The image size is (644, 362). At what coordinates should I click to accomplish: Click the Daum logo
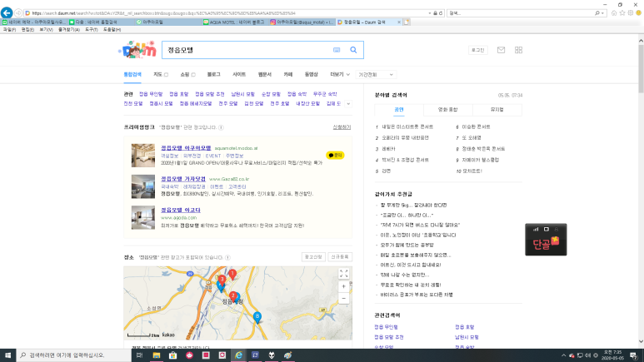pyautogui.click(x=137, y=50)
